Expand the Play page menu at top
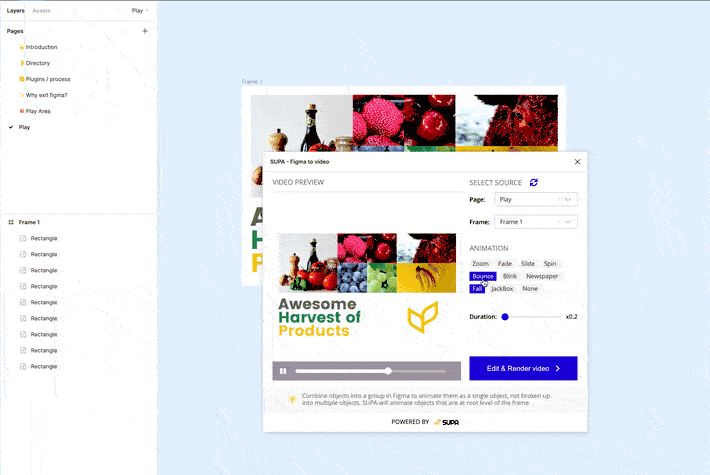Screen dimensions: 710x475 pyautogui.click(x=140, y=10)
